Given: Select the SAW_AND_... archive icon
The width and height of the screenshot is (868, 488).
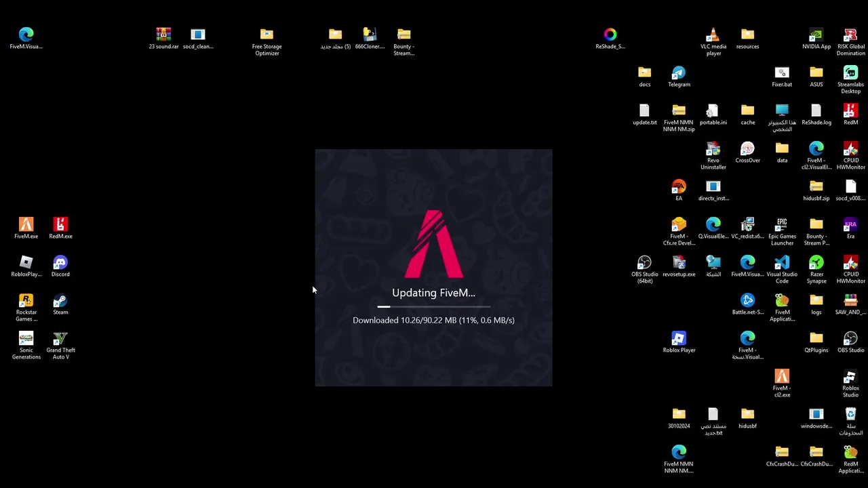Looking at the screenshot, I should point(851,304).
